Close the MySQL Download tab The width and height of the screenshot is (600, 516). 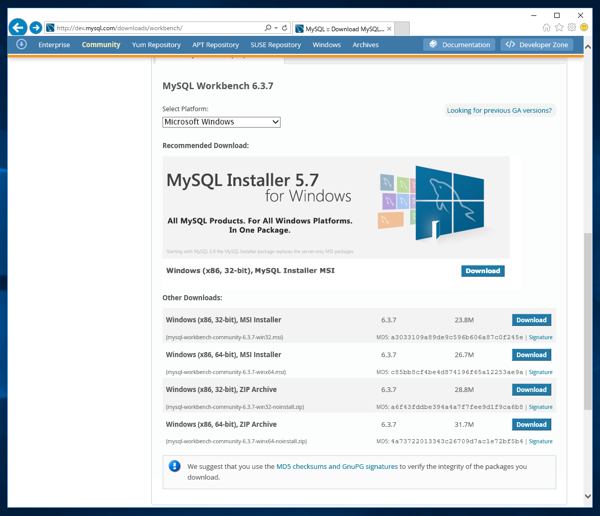click(389, 29)
